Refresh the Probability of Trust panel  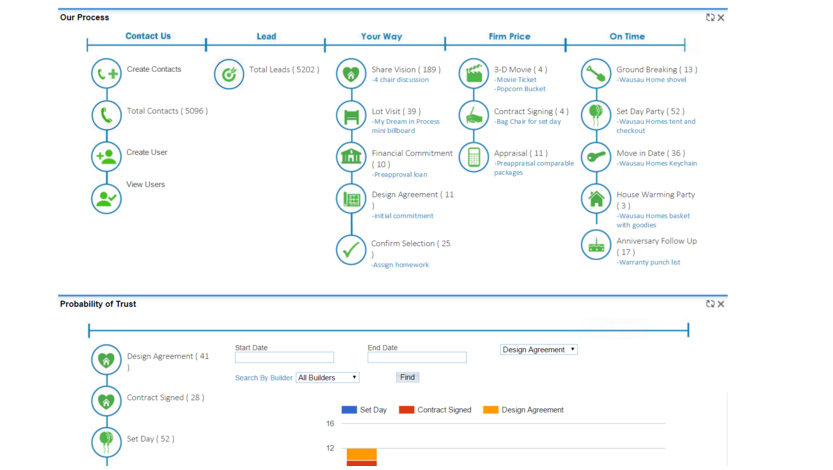[x=710, y=304]
